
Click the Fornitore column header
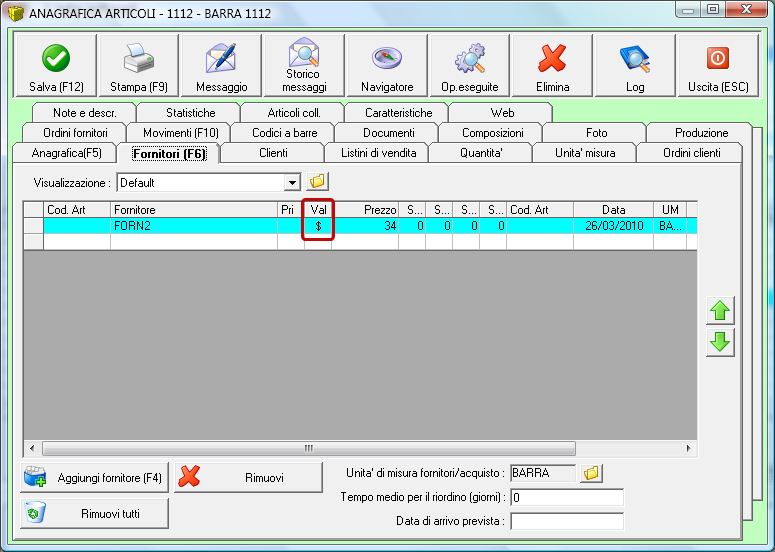[194, 210]
